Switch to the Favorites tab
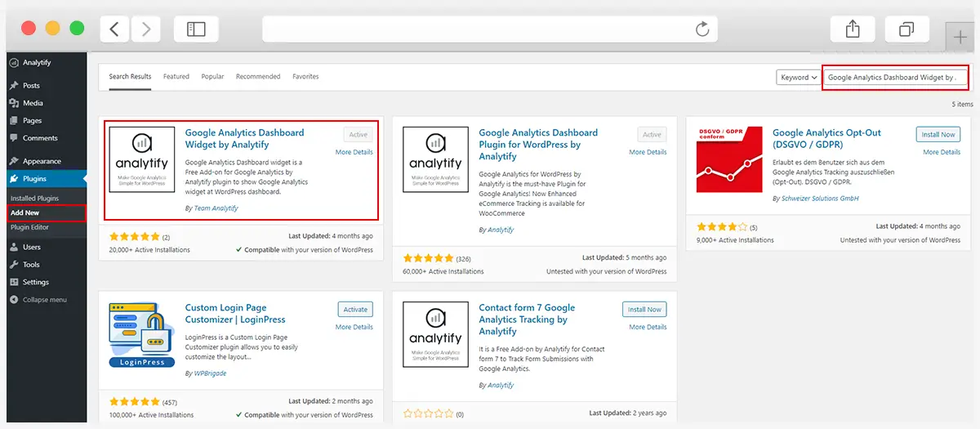Image resolution: width=980 pixels, height=429 pixels. pos(305,77)
